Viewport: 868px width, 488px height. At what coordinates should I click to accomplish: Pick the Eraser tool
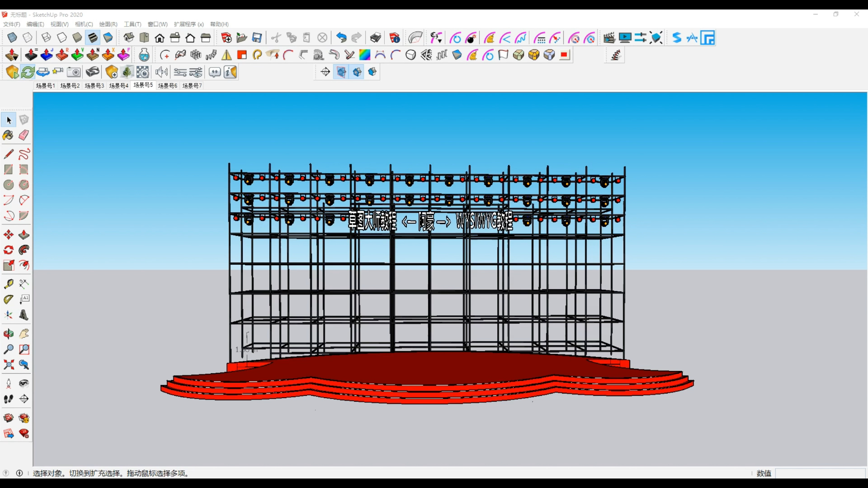click(x=24, y=135)
